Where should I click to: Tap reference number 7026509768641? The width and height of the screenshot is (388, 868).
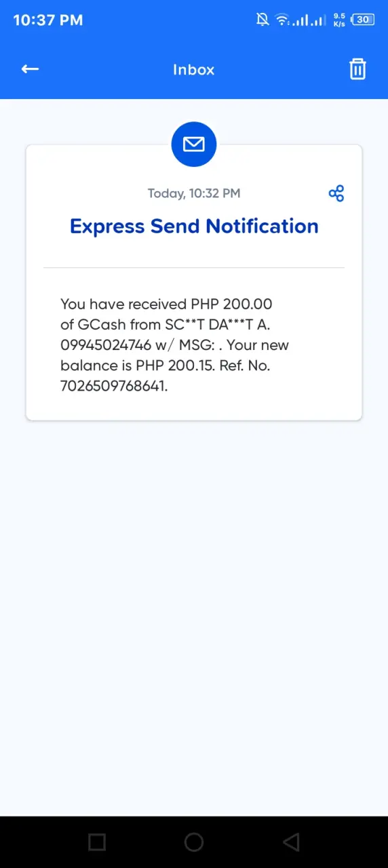[114, 386]
